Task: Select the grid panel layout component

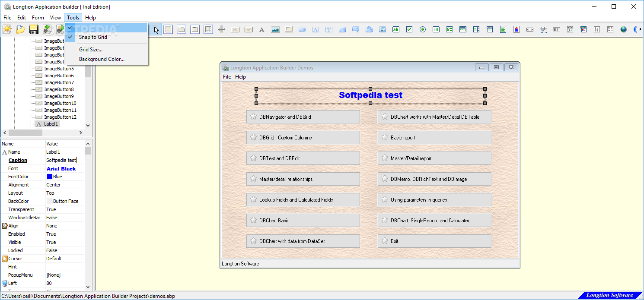Action: click(208, 29)
